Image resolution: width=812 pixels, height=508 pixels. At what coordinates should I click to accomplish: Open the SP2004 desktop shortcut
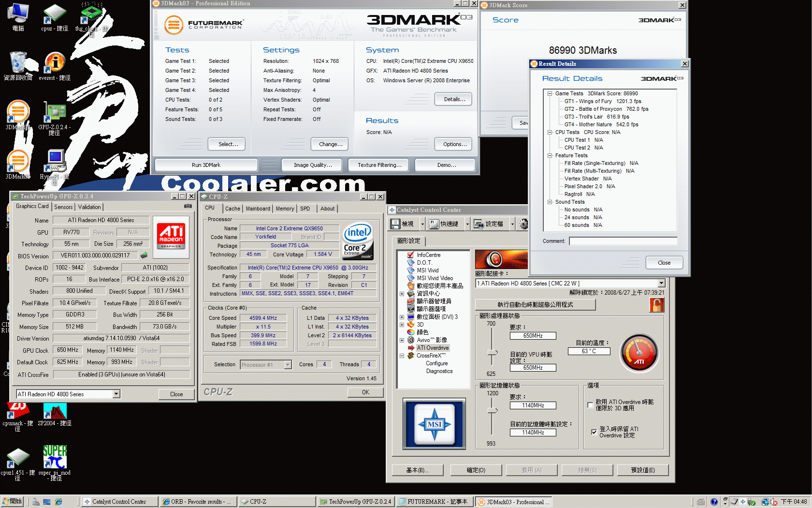coord(54,414)
